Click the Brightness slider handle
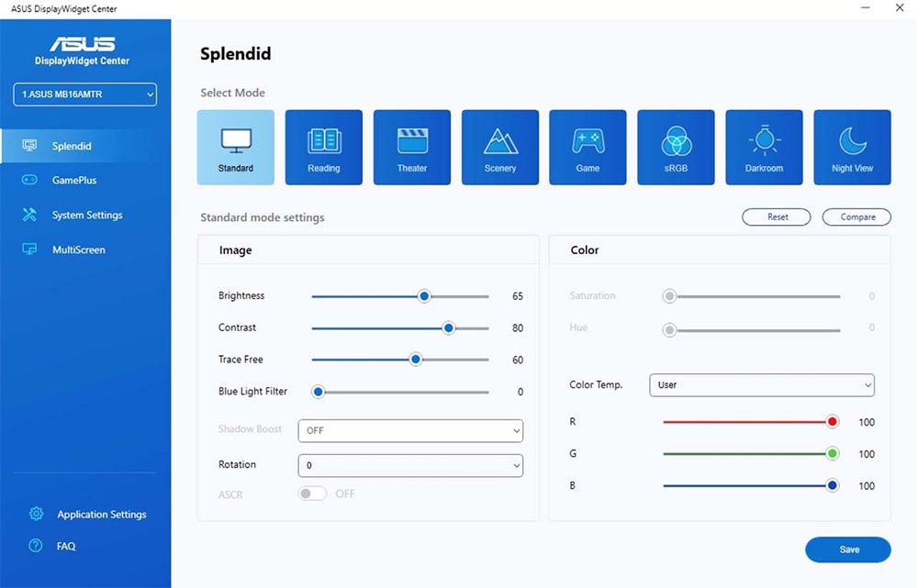The width and height of the screenshot is (918, 588). pyautogui.click(x=424, y=296)
